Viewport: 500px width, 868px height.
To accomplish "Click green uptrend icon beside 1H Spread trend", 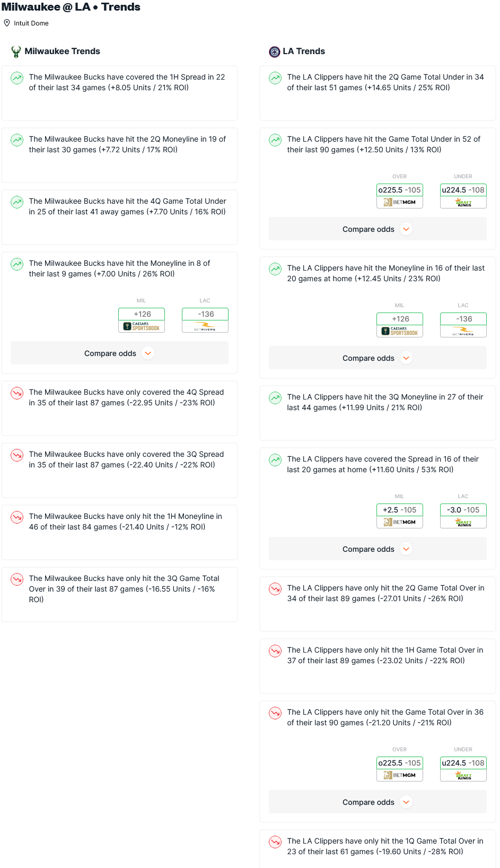I will [17, 78].
